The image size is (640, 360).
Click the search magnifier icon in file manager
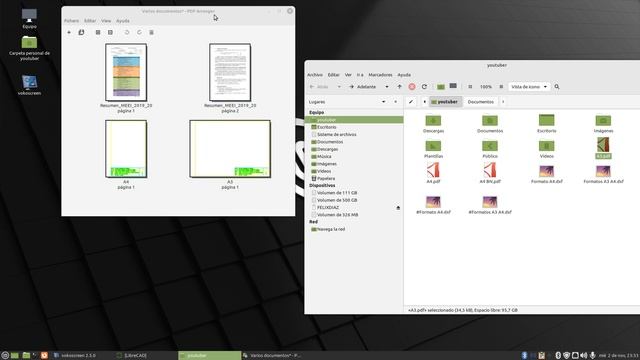(x=557, y=87)
